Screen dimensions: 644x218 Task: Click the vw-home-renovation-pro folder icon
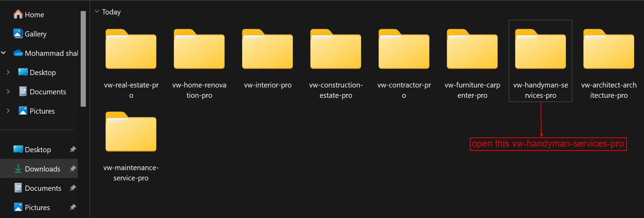coord(199,49)
